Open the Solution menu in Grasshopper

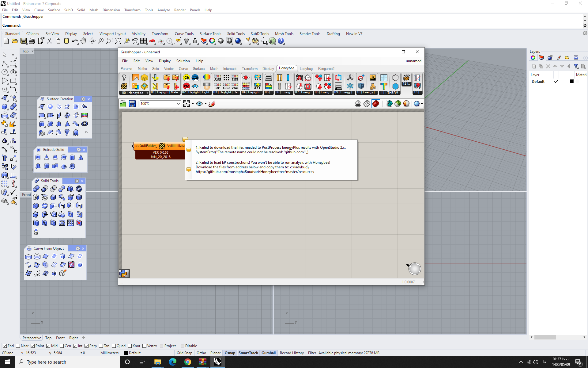click(x=183, y=61)
